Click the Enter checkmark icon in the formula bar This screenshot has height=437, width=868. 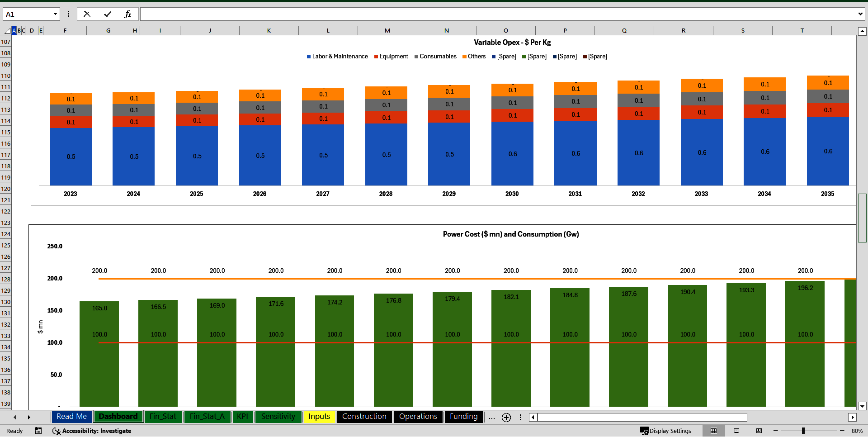click(x=108, y=14)
